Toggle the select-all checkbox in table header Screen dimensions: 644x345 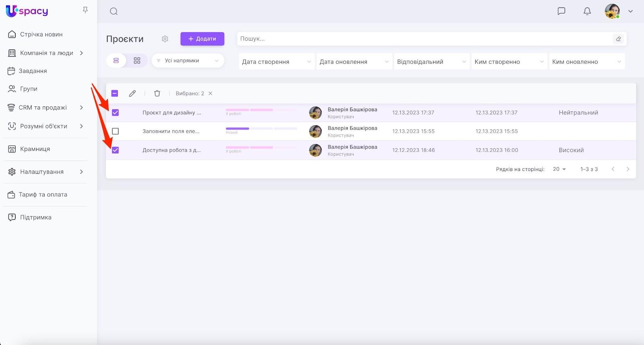pyautogui.click(x=115, y=93)
